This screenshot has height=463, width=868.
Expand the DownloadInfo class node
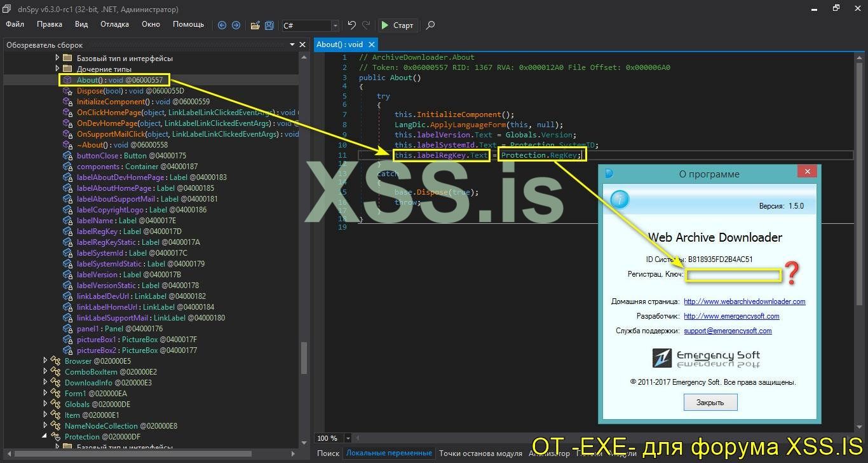tap(45, 383)
